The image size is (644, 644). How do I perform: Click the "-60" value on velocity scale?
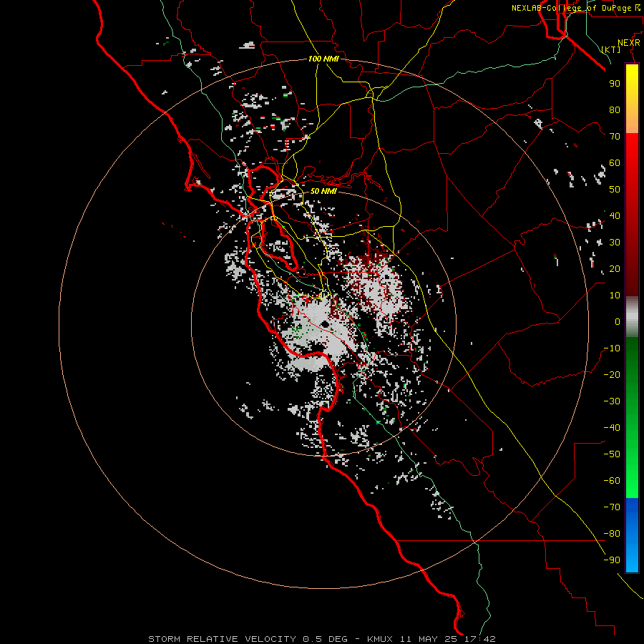pos(612,481)
